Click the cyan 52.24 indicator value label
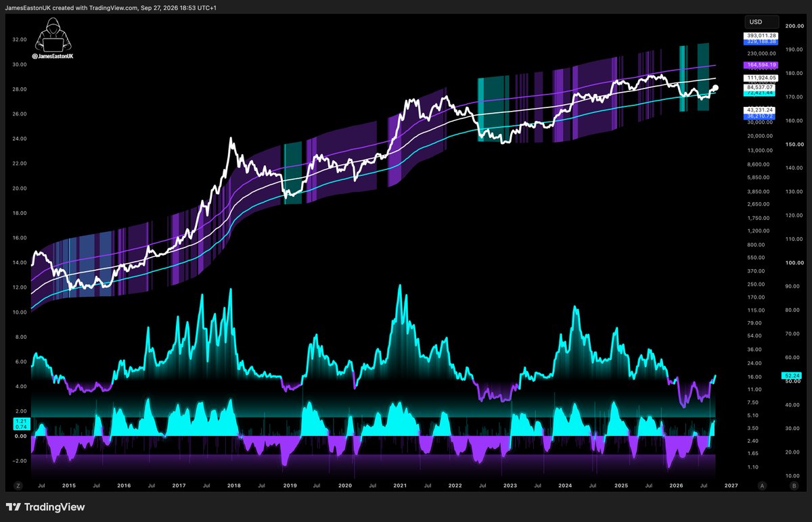Image resolution: width=812 pixels, height=522 pixels. coord(791,375)
